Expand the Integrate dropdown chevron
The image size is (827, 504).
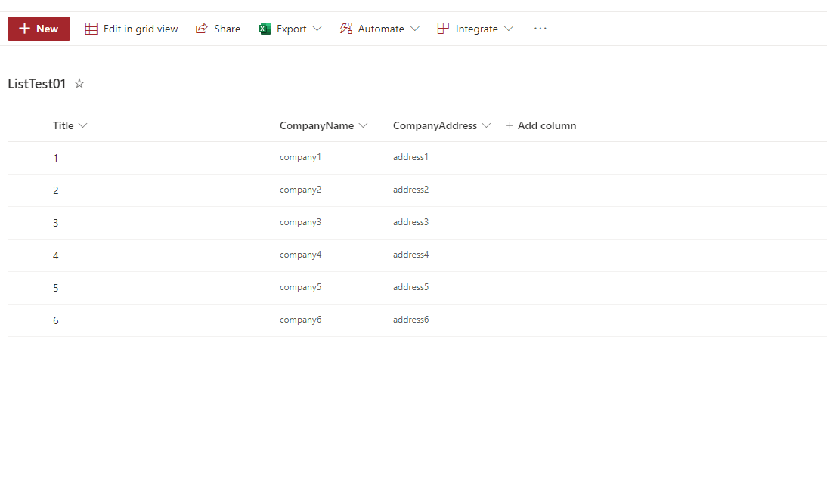click(x=509, y=29)
